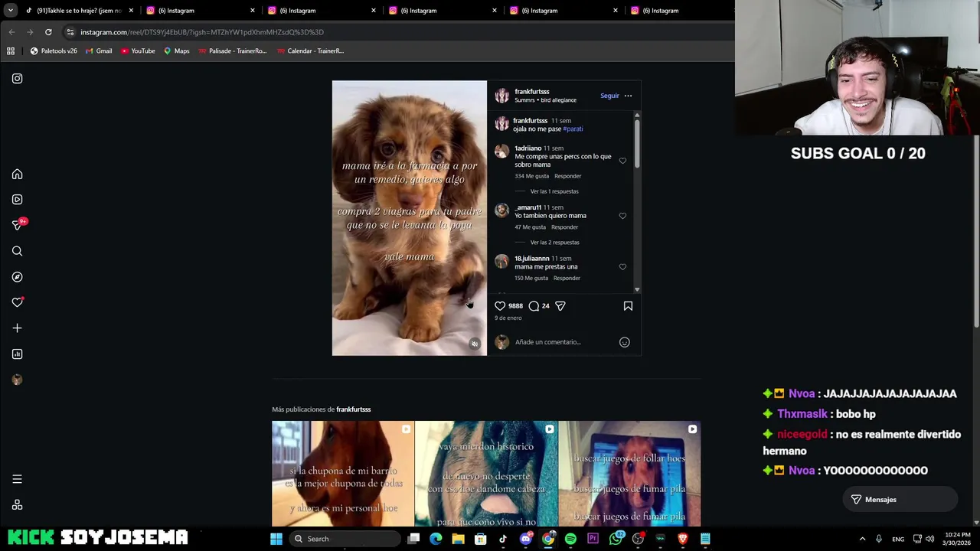Save the post with the bookmark icon
Viewport: 980px width, 551px height.
click(628, 306)
